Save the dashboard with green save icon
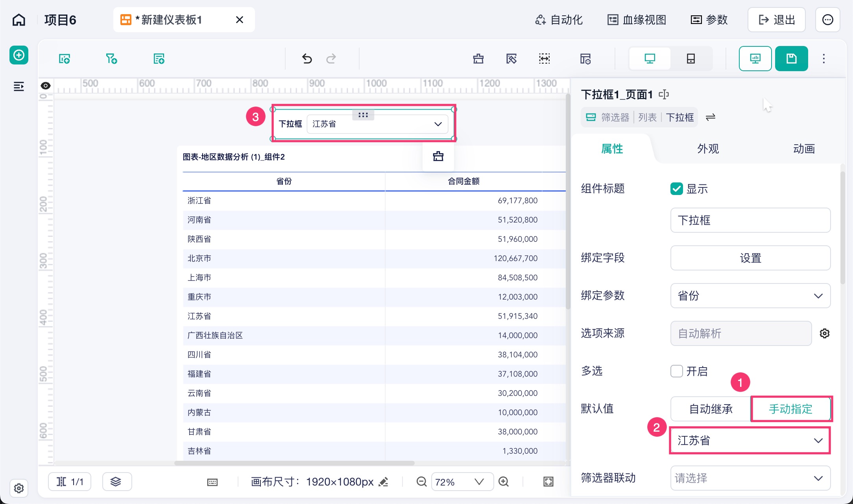 point(791,59)
